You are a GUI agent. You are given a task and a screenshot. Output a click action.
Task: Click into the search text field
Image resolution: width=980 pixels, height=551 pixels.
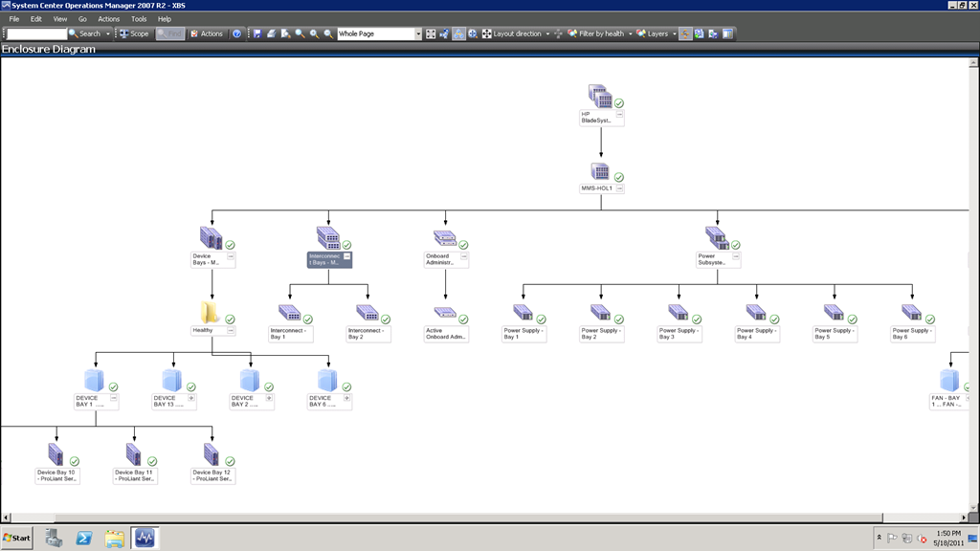point(35,33)
